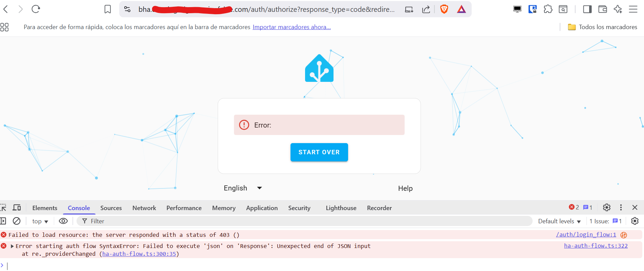Open the top context dropdown

40,221
